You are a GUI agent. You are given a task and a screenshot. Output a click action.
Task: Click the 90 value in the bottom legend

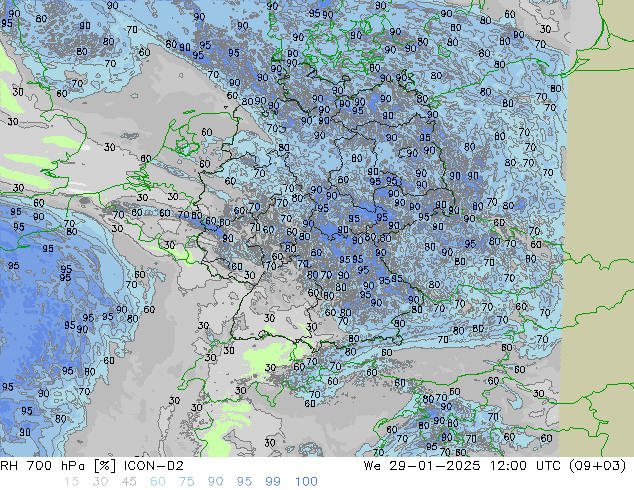click(215, 481)
